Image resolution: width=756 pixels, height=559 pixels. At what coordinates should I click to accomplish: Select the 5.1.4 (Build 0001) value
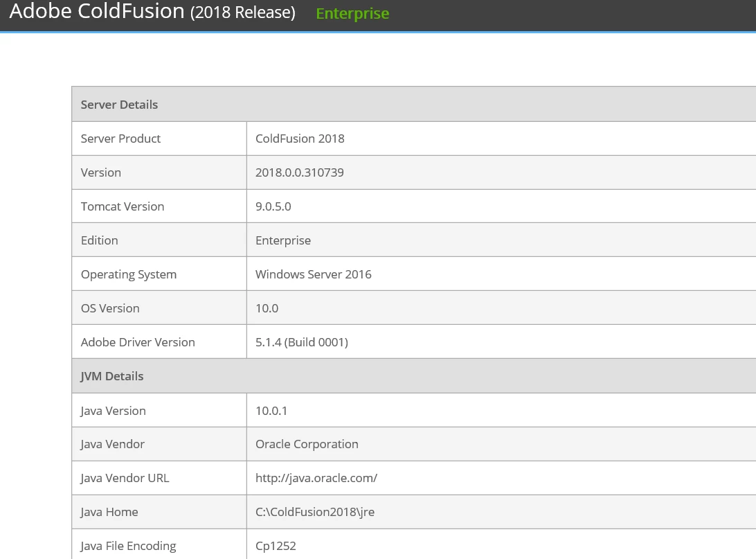[x=302, y=342]
